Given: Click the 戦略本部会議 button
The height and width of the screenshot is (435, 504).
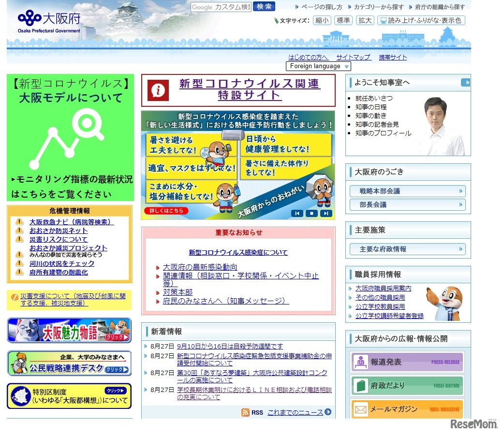Looking at the screenshot, I should pyautogui.click(x=408, y=191).
